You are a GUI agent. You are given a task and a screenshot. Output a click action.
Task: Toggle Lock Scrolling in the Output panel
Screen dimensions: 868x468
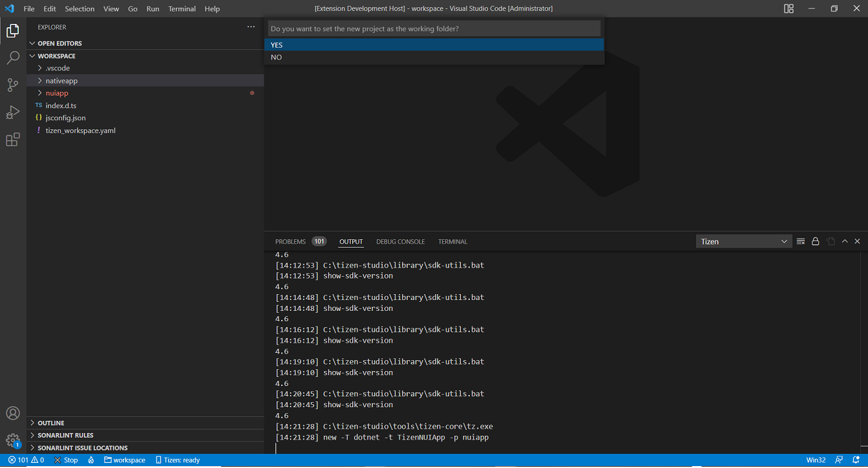point(815,240)
